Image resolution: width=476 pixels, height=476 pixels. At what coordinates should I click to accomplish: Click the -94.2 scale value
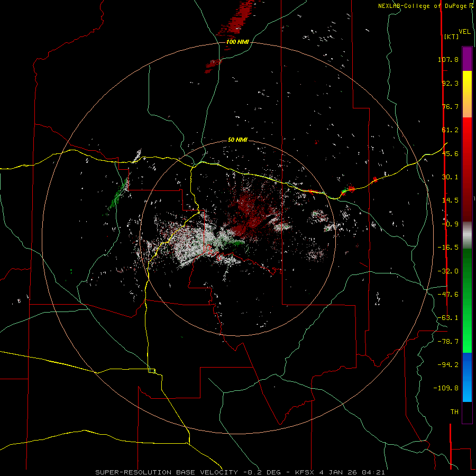click(x=448, y=364)
